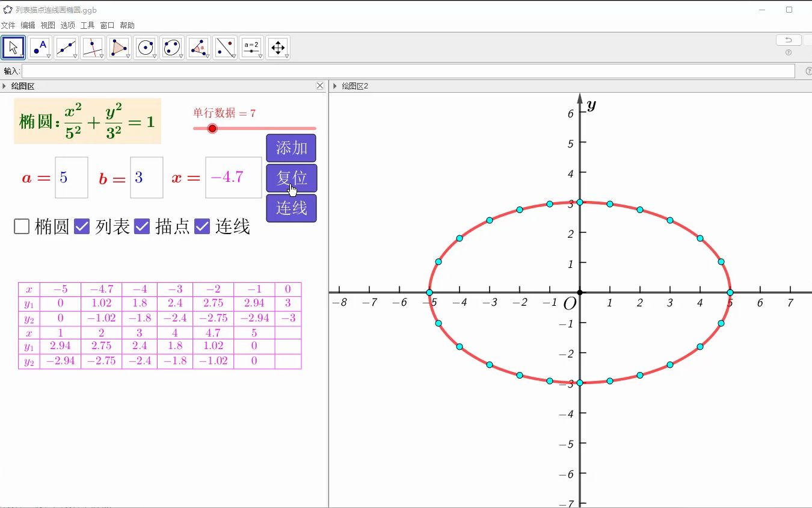Open the 工具 menu
Image resolution: width=812 pixels, height=508 pixels.
pyautogui.click(x=87, y=25)
